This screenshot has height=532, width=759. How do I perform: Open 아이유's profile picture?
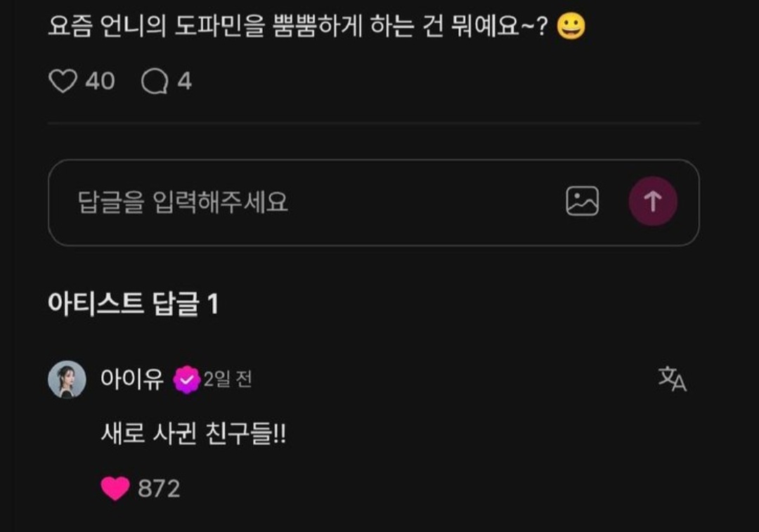click(x=67, y=379)
